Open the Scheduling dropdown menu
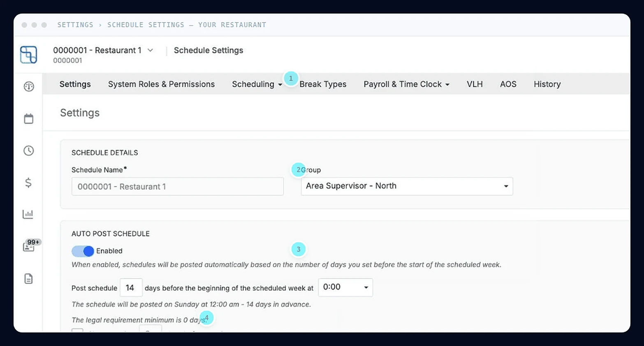 [x=257, y=84]
